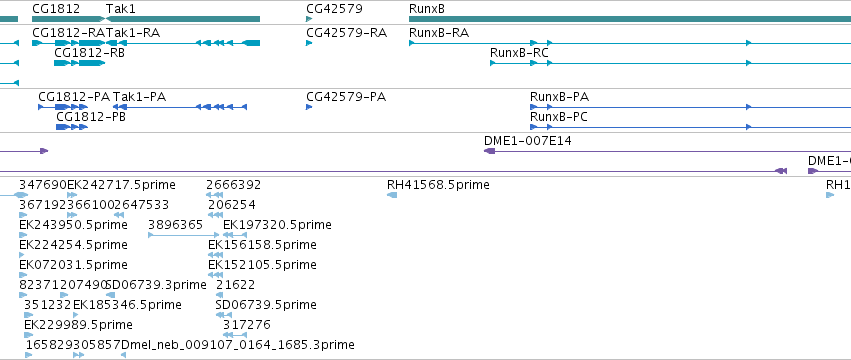This screenshot has width=851, height=360.
Task: Click the 3896365 feature span line
Action: click(x=183, y=235)
